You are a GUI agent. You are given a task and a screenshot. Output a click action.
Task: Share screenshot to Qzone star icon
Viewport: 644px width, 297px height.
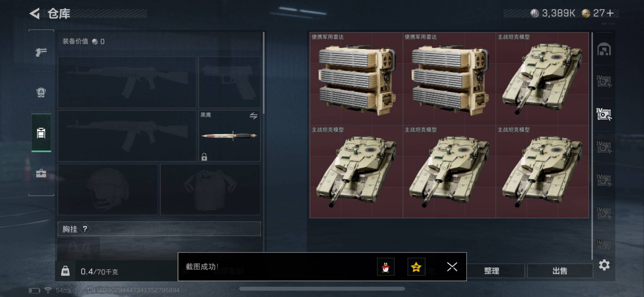(416, 267)
